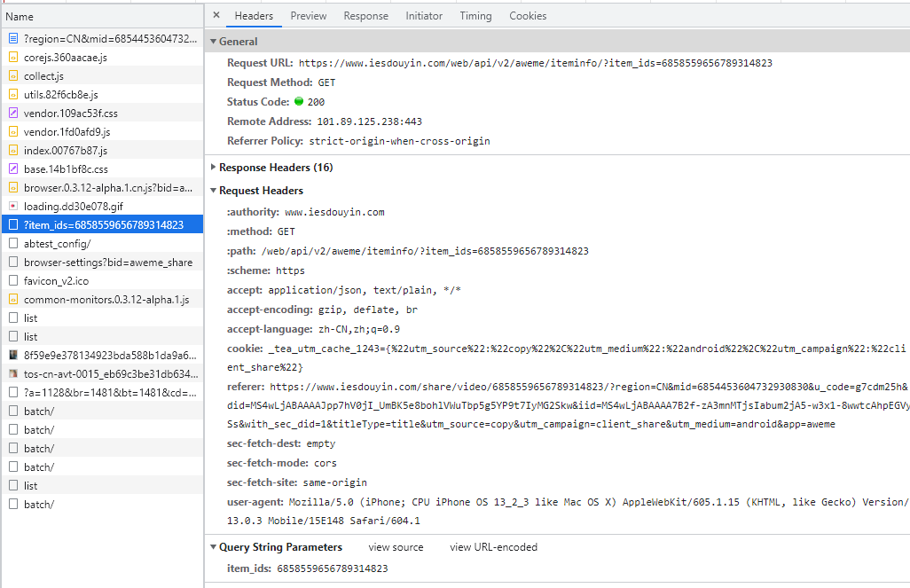This screenshot has height=588, width=910.
Task: Close the request details panel
Action: (216, 15)
